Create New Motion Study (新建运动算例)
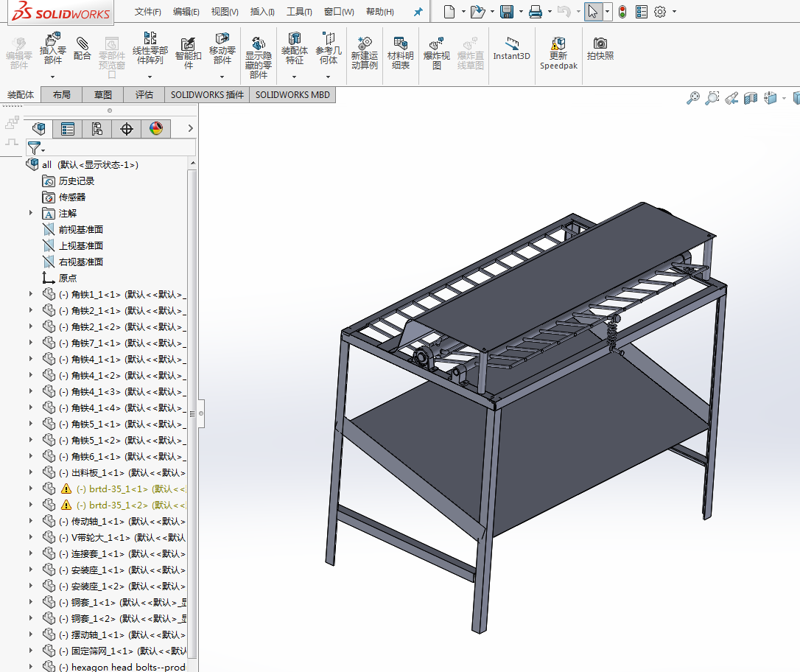The height and width of the screenshot is (672, 800). click(x=365, y=53)
